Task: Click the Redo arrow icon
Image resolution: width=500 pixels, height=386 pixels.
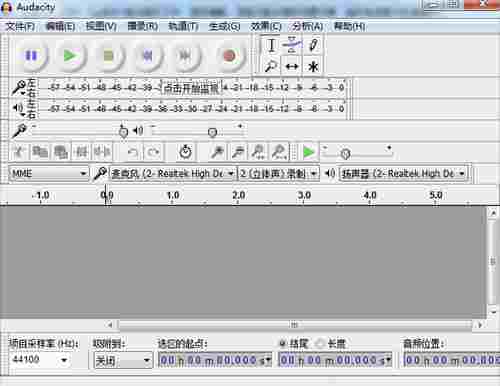Action: pos(153,152)
